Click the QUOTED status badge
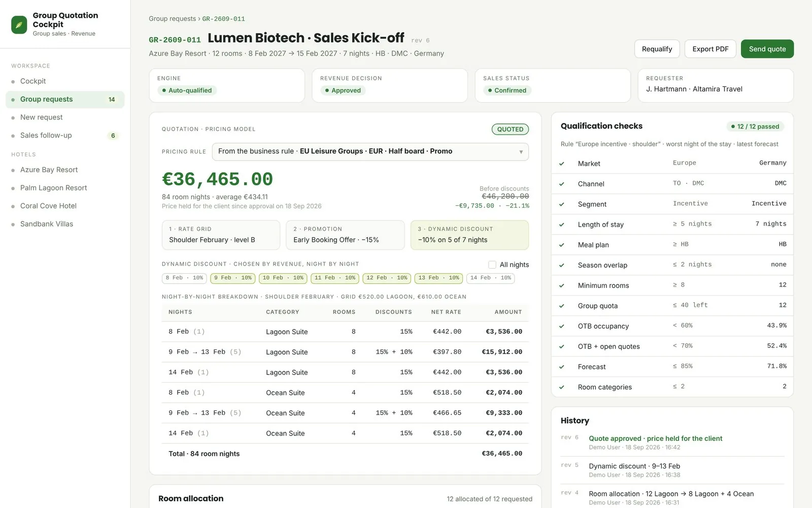The height and width of the screenshot is (508, 812). click(x=510, y=130)
